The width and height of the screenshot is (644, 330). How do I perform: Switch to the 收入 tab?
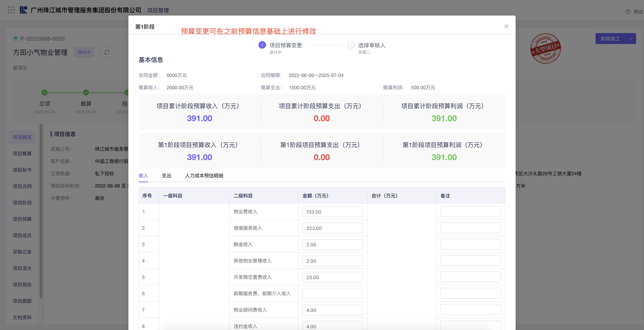[x=143, y=175]
